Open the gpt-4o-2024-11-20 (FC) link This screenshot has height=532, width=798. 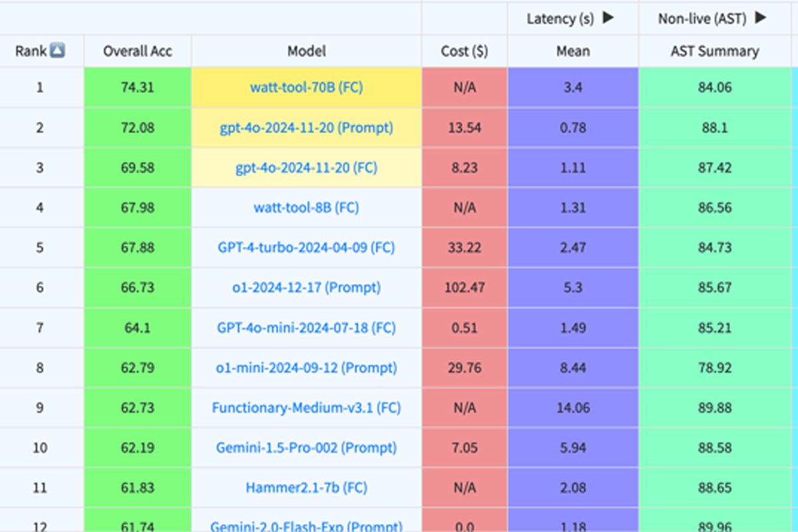pyautogui.click(x=307, y=168)
